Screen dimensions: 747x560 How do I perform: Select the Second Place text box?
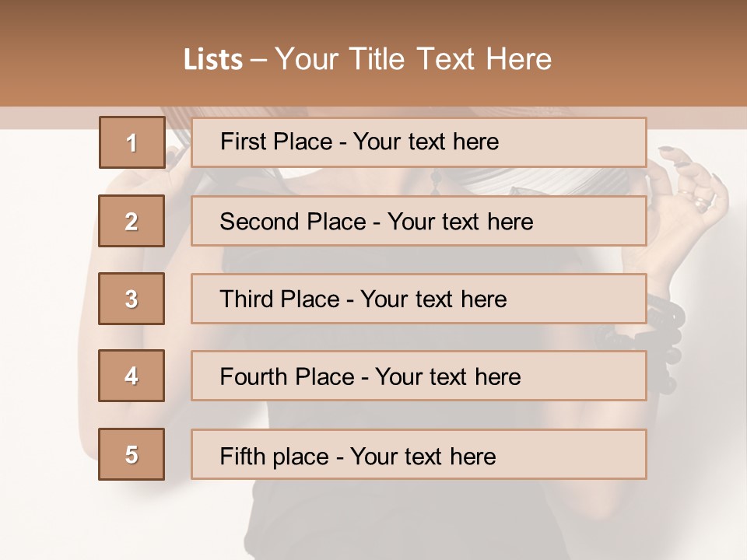tap(419, 221)
